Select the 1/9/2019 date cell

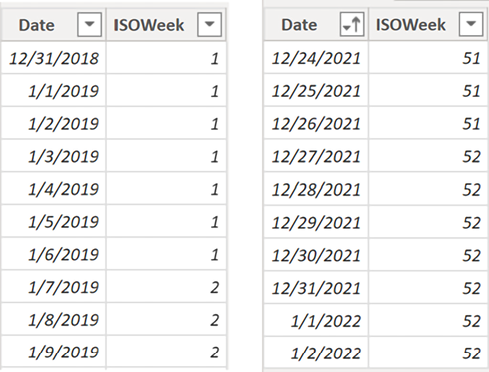tap(54, 352)
